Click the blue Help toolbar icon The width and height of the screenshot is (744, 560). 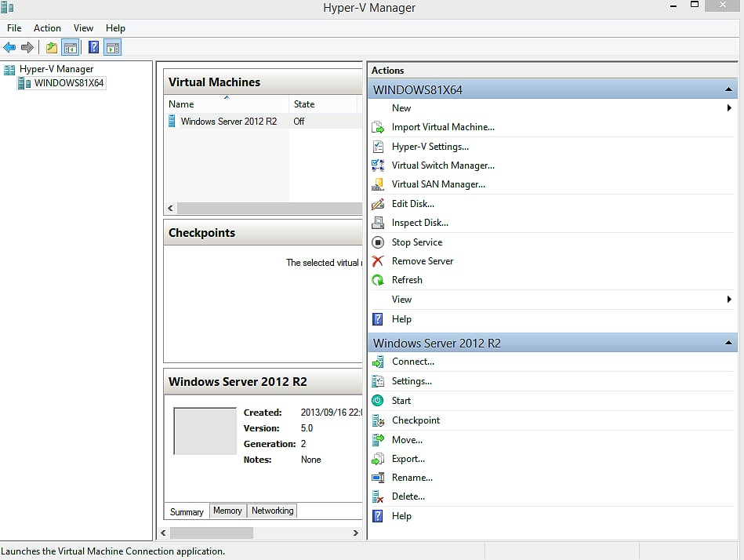pyautogui.click(x=94, y=47)
